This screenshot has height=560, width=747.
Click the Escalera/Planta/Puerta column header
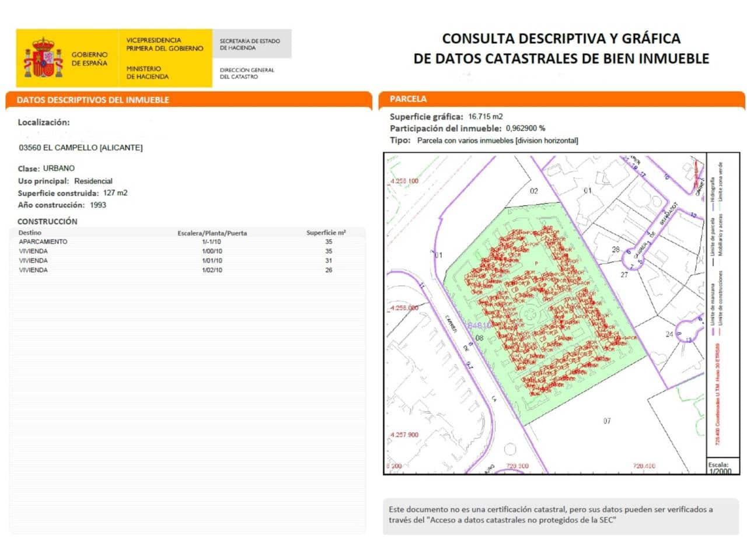(212, 233)
